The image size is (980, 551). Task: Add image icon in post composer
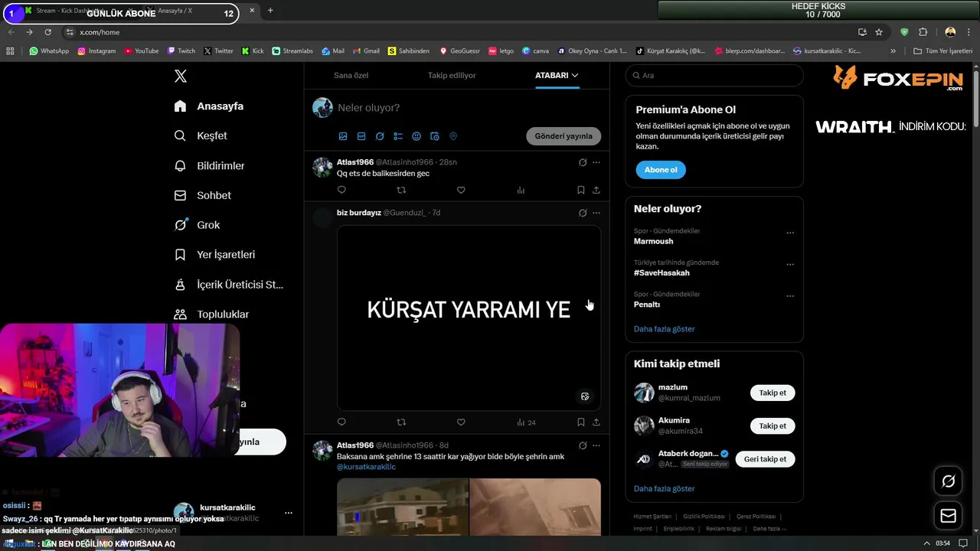(343, 136)
